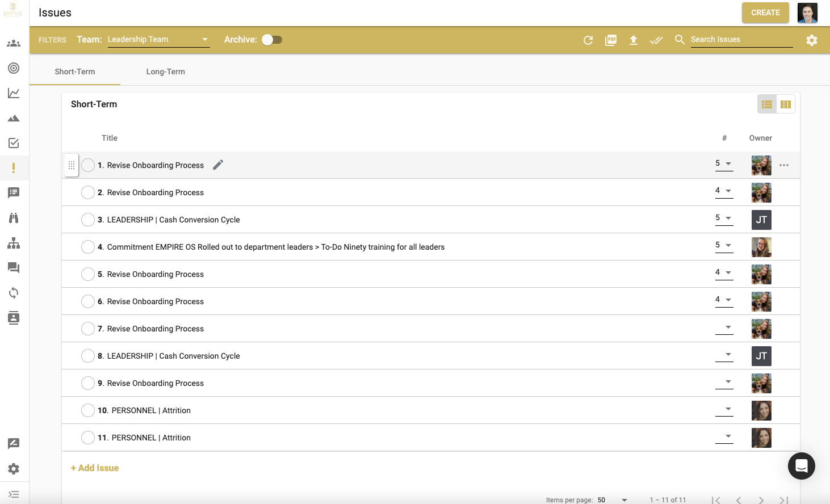
Task: Switch to list view layout
Action: click(767, 104)
